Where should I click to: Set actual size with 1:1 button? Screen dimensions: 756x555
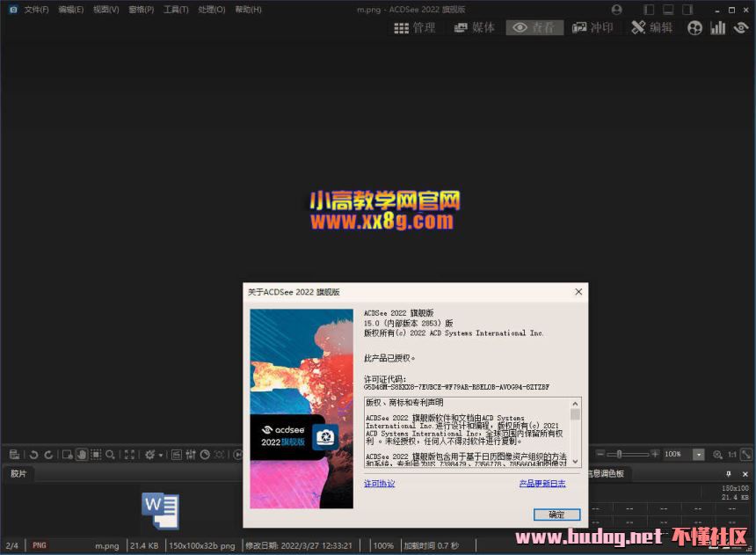732,454
